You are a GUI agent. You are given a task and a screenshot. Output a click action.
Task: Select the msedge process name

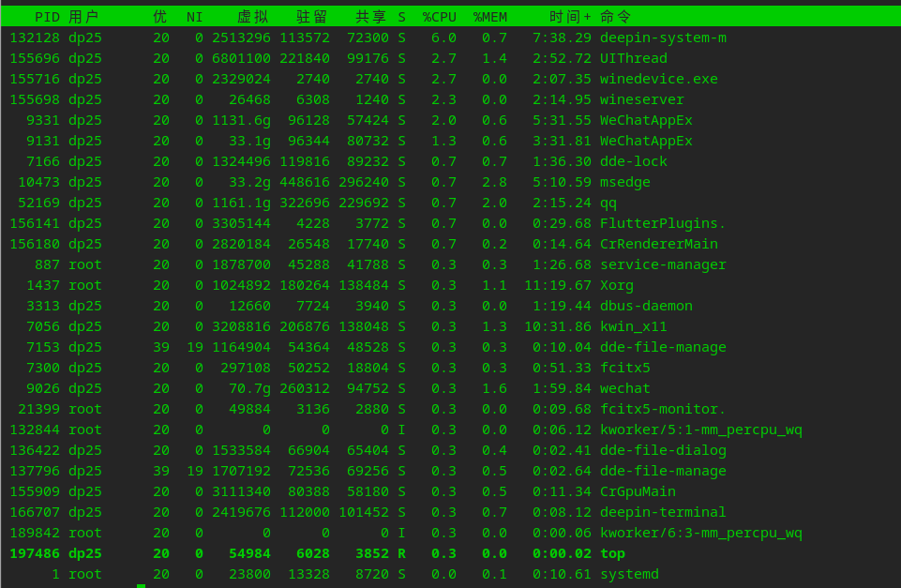coord(625,183)
